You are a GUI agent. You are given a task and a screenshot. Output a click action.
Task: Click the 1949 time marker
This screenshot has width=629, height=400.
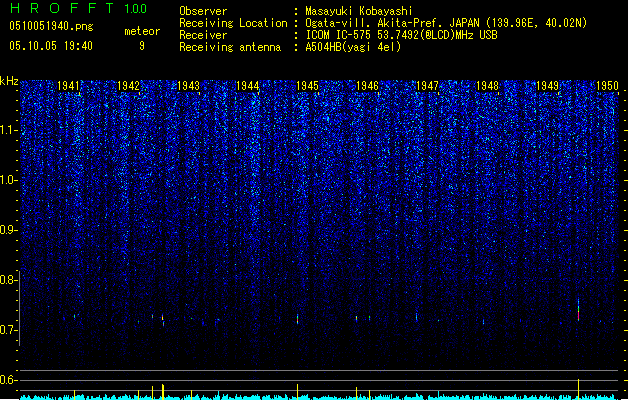click(548, 86)
